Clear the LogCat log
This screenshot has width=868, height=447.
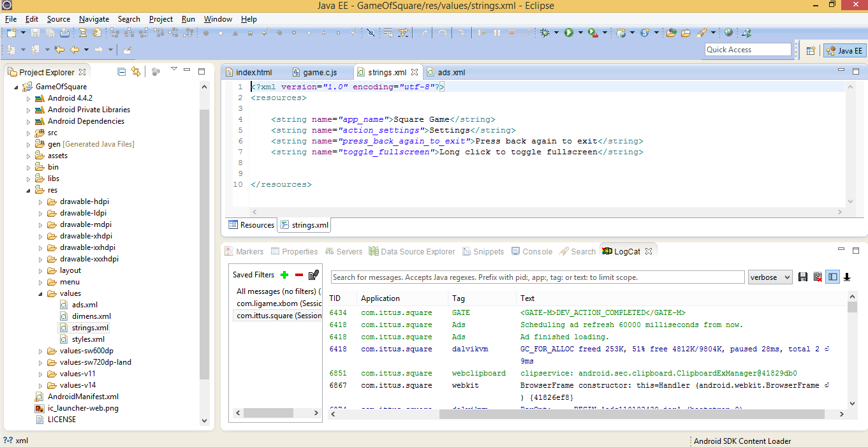point(818,277)
